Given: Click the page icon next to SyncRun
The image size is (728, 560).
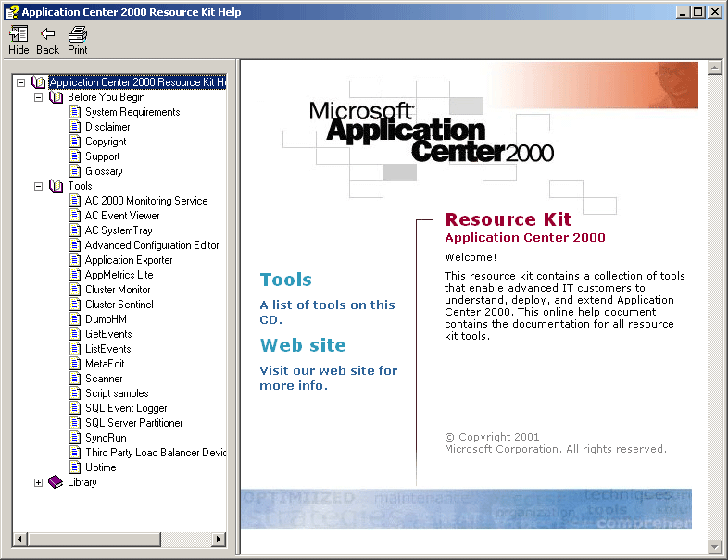Looking at the screenshot, I should coord(75,438).
